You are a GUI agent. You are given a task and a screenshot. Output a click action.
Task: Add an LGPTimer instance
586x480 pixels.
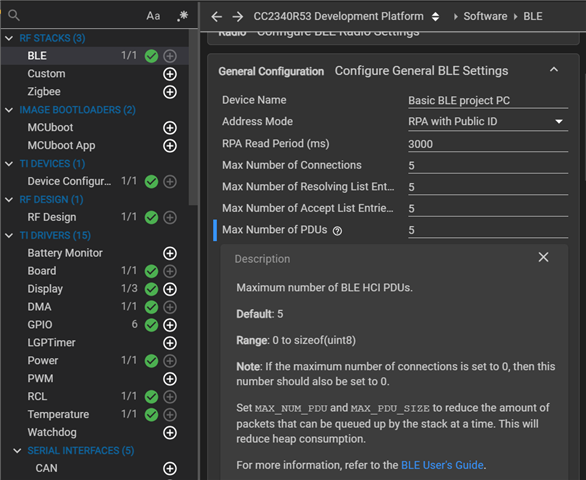(x=170, y=343)
